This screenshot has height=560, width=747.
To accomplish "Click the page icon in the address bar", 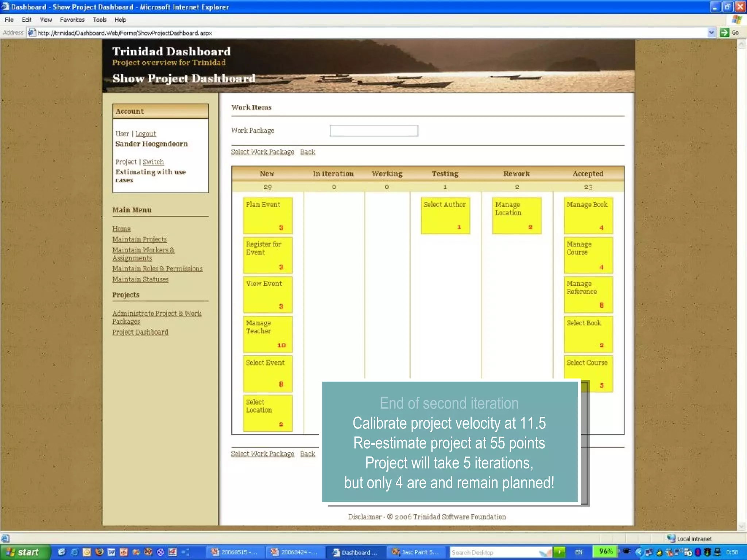I will [x=32, y=33].
